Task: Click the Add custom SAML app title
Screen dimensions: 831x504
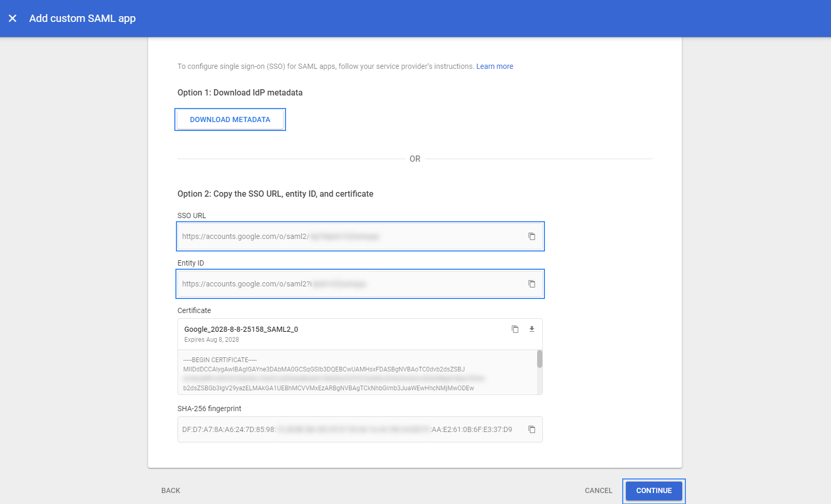Action: pyautogui.click(x=82, y=18)
